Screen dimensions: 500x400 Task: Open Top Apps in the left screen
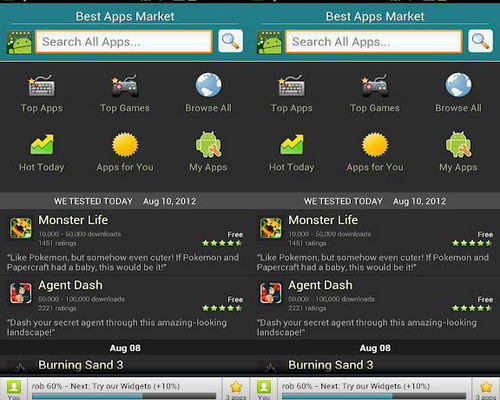pos(42,93)
